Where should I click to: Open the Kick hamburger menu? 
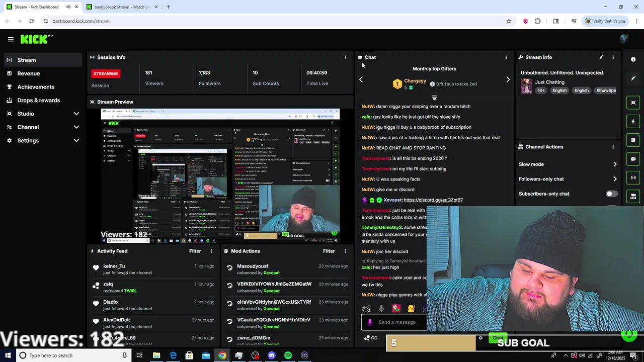pos(11,39)
